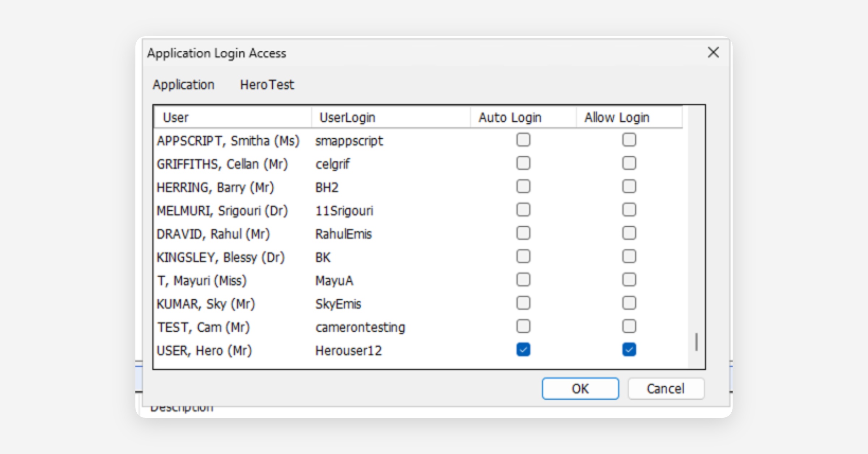Click the vertical scrollbar thumb in list

(696, 342)
